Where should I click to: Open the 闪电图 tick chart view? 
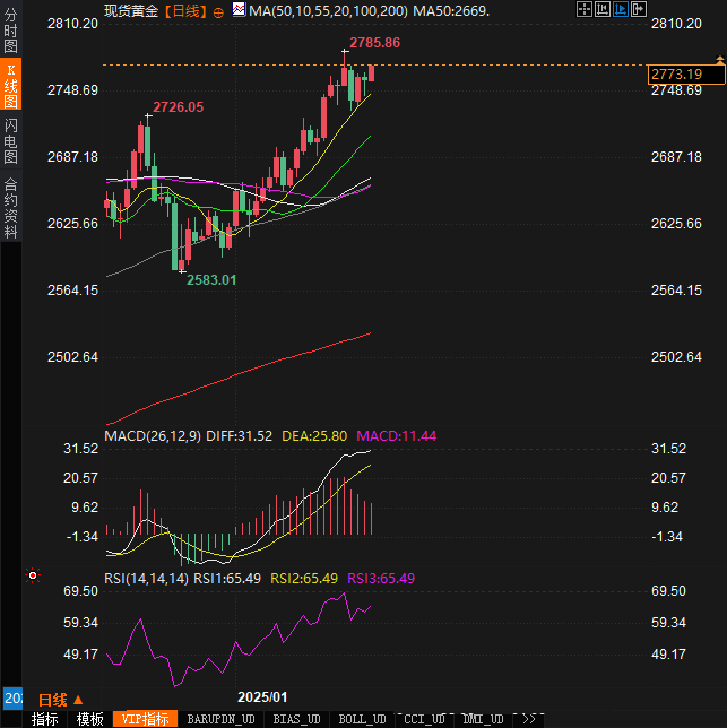point(11,141)
